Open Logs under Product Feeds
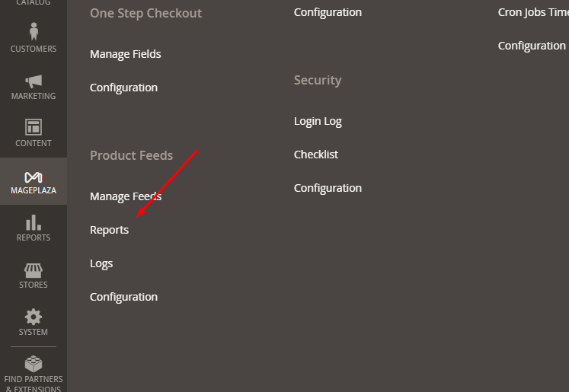Screen dimensions: 569x392 click(101, 263)
